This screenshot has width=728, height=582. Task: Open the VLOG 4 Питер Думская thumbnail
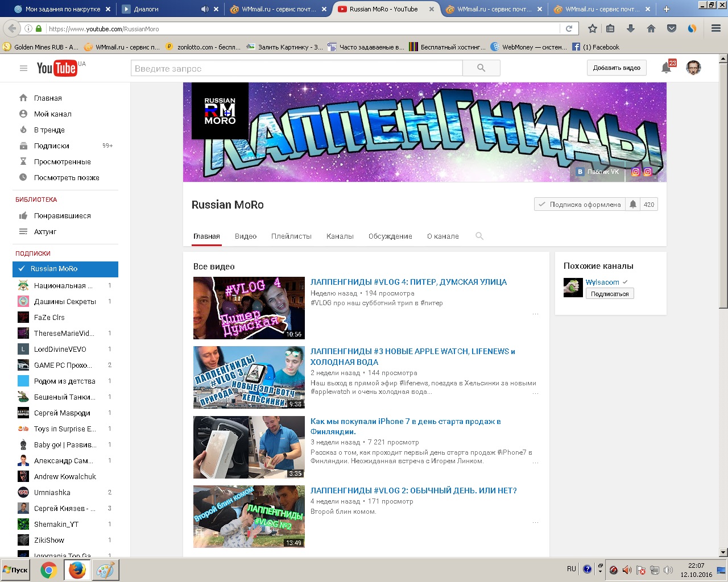pos(249,308)
